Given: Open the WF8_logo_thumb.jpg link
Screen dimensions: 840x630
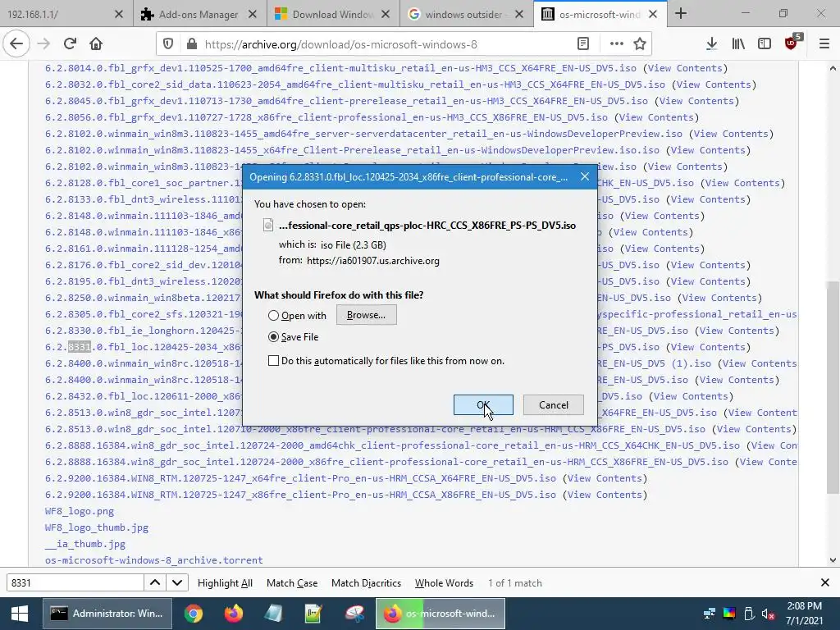Looking at the screenshot, I should click(x=97, y=527).
